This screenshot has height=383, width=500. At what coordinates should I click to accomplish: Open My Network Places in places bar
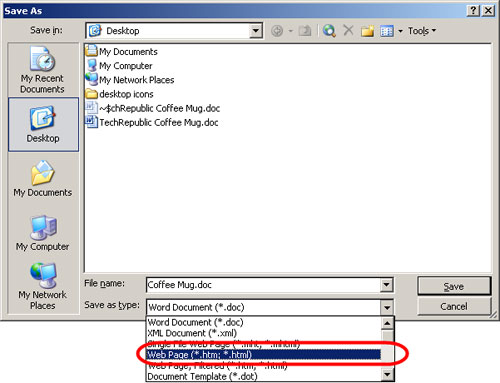(x=43, y=286)
